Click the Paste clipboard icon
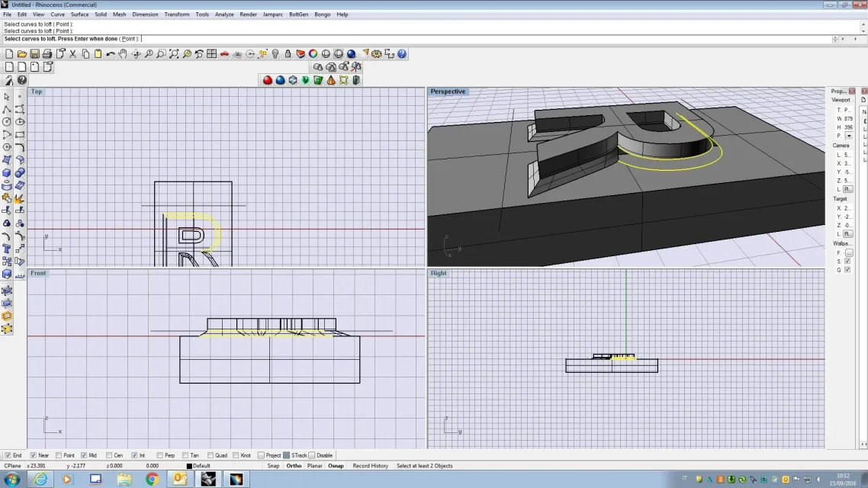 [98, 53]
